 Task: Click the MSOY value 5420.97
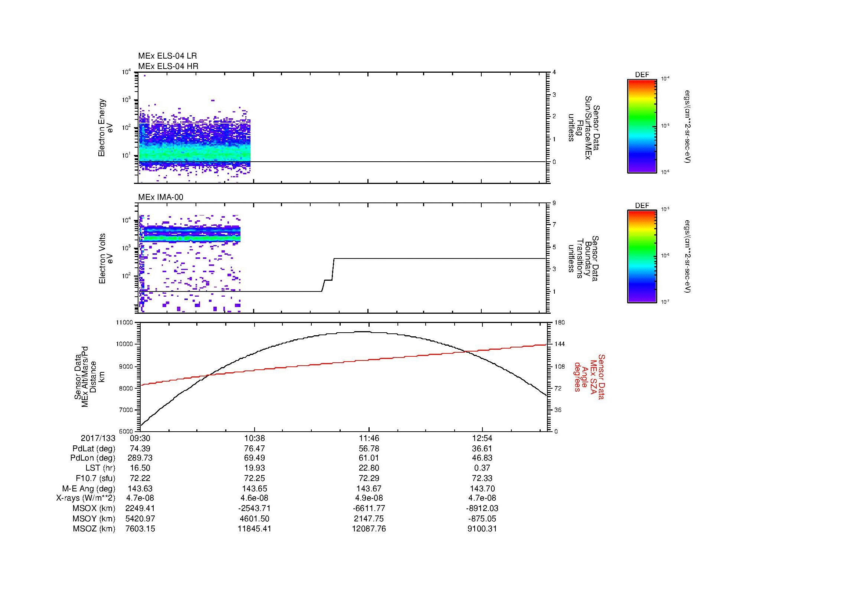pyautogui.click(x=140, y=518)
